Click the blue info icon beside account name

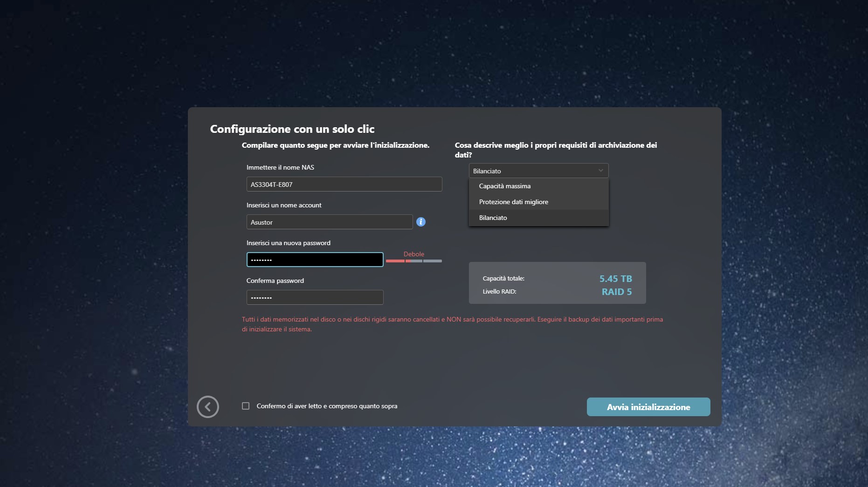pyautogui.click(x=420, y=222)
